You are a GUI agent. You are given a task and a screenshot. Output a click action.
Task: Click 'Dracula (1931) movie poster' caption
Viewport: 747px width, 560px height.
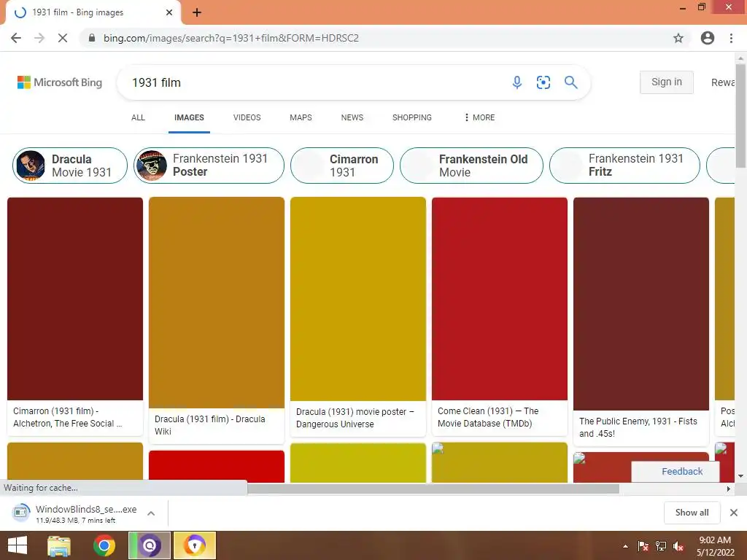(x=355, y=418)
